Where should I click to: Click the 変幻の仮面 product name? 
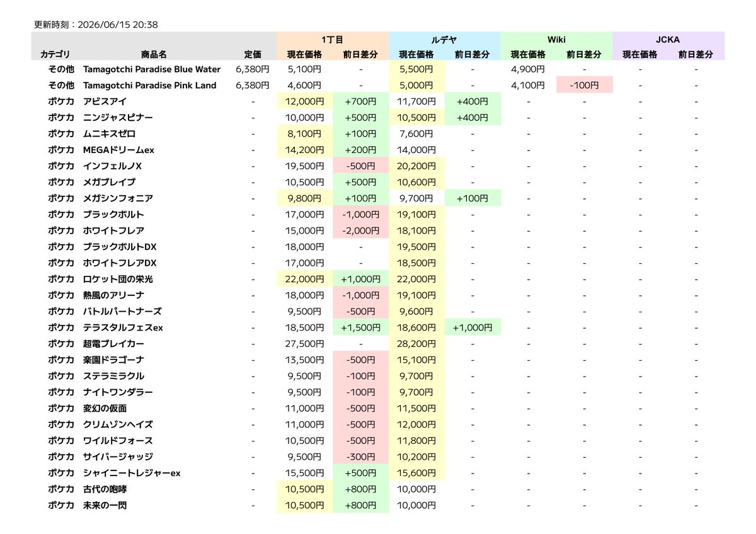click(105, 409)
